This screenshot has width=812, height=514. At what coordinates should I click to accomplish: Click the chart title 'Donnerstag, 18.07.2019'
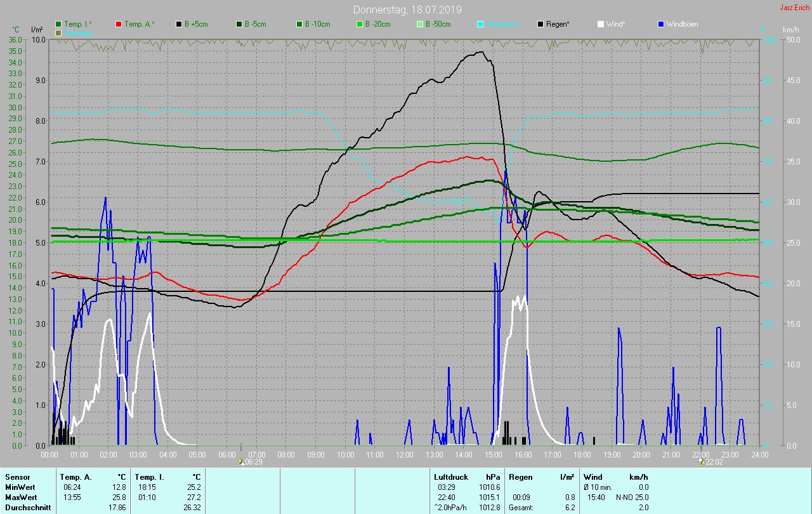click(x=407, y=10)
